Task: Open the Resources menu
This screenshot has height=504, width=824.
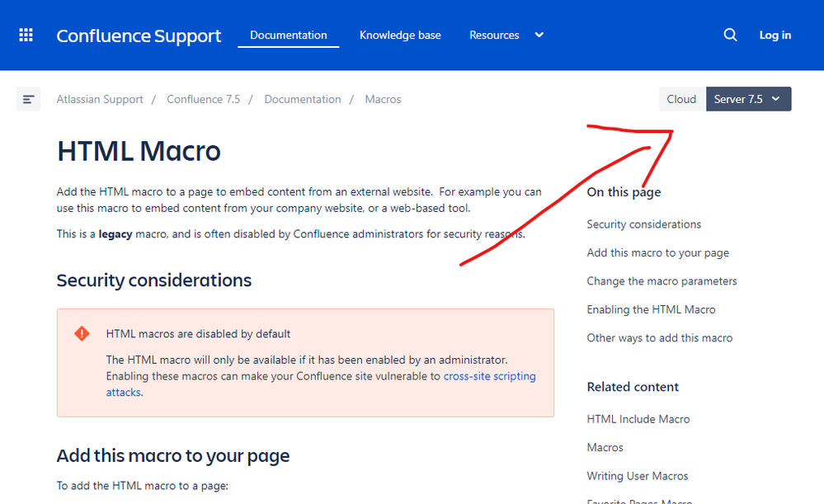Action: tap(494, 35)
